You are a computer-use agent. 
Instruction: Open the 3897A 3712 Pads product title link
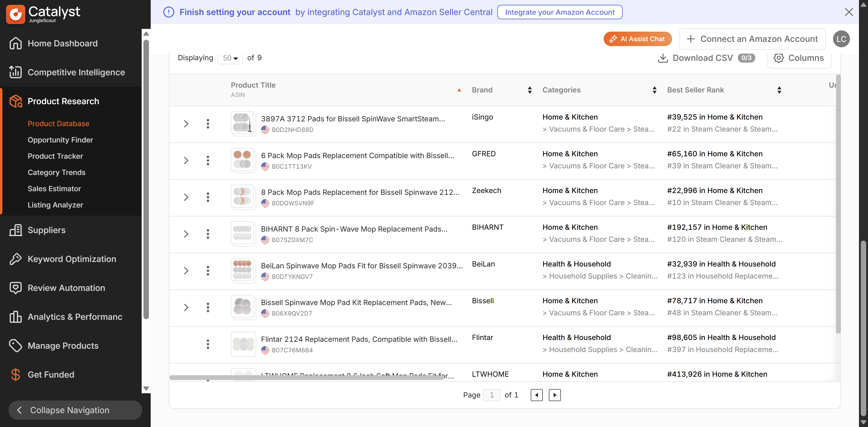point(353,119)
